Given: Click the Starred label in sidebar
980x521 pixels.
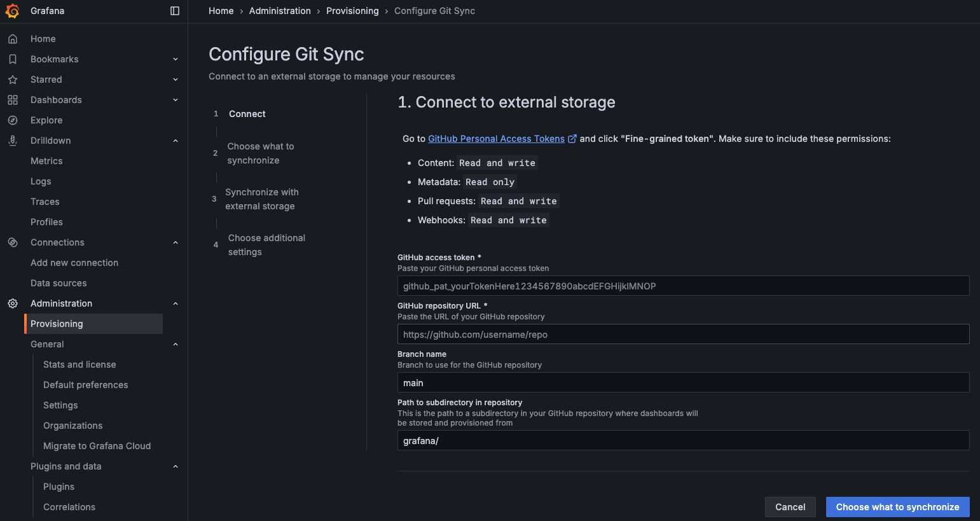Looking at the screenshot, I should [46, 80].
